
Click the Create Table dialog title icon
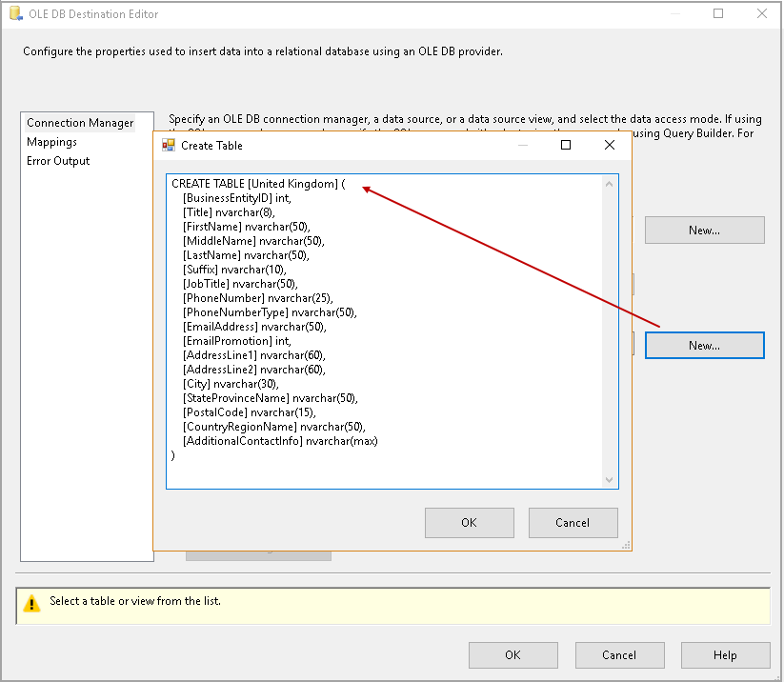169,146
